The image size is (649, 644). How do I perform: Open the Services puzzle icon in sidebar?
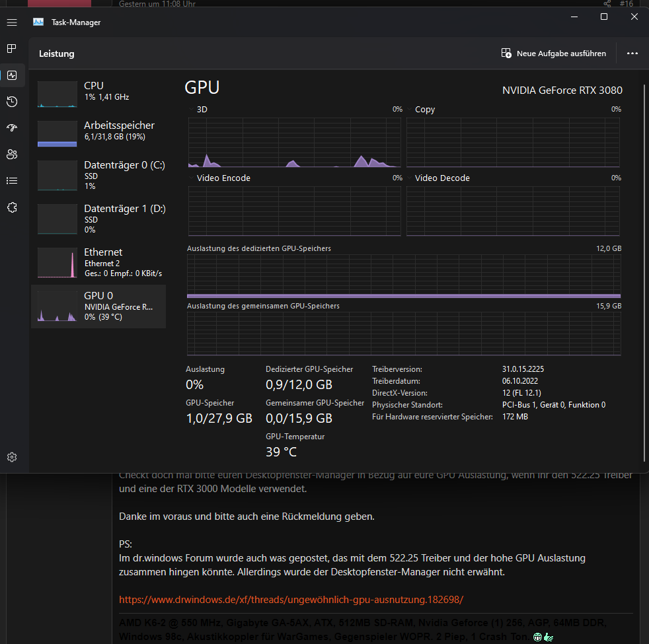(12, 207)
